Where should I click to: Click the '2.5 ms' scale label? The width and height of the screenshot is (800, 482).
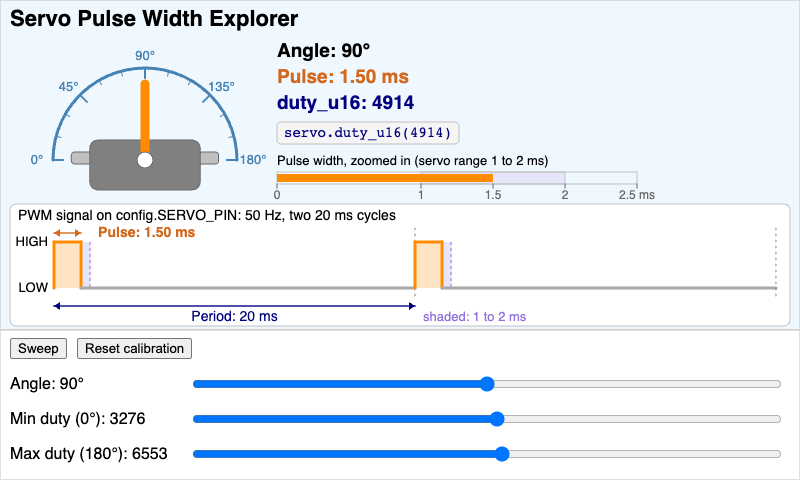click(x=637, y=195)
